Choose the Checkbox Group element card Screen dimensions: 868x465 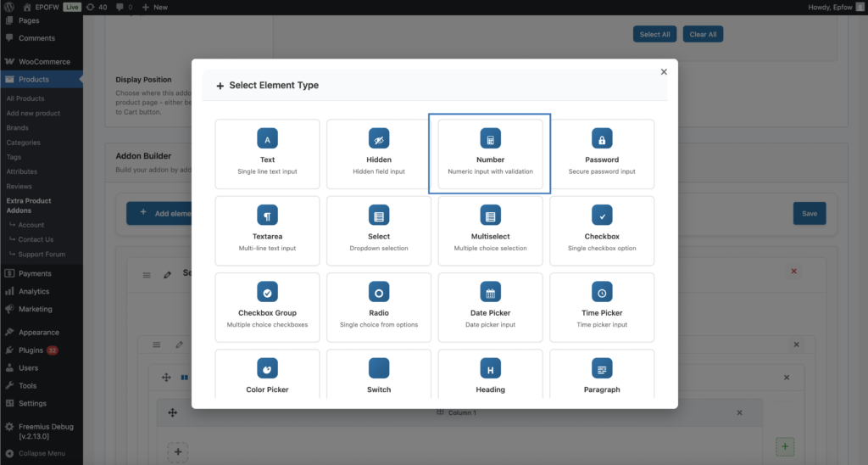click(267, 307)
